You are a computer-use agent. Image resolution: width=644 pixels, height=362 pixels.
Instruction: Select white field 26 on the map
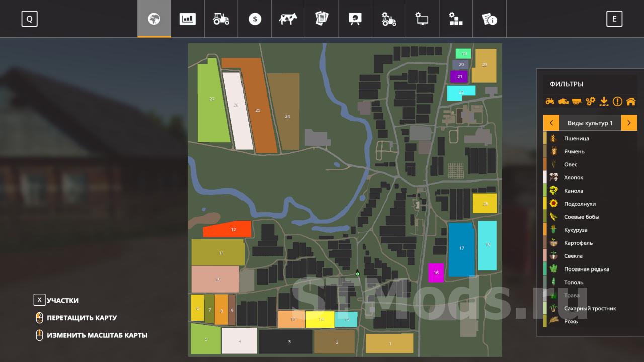pos(237,111)
